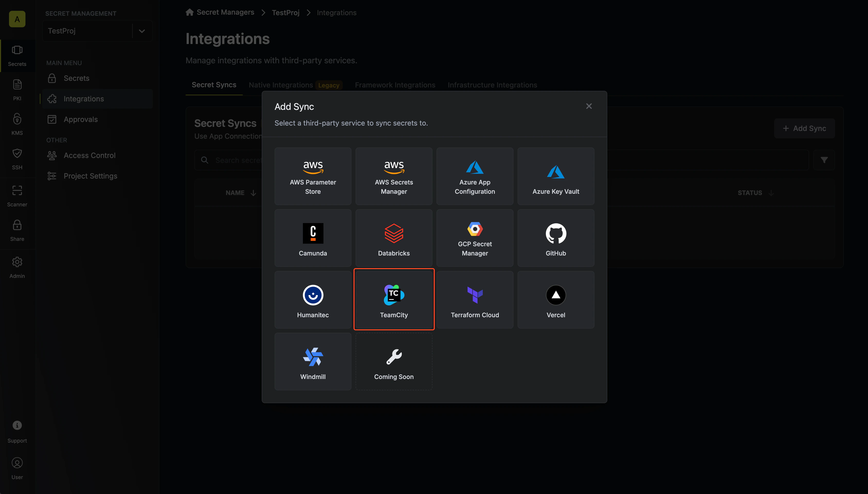This screenshot has width=868, height=494.
Task: Sort the table by Name
Action: (x=241, y=193)
